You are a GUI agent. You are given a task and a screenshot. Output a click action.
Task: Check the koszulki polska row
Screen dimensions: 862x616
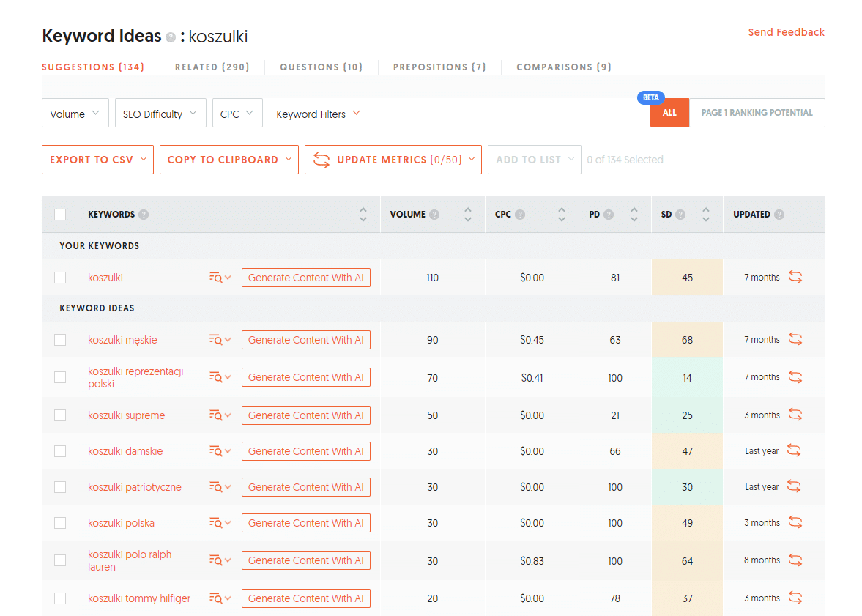(61, 522)
